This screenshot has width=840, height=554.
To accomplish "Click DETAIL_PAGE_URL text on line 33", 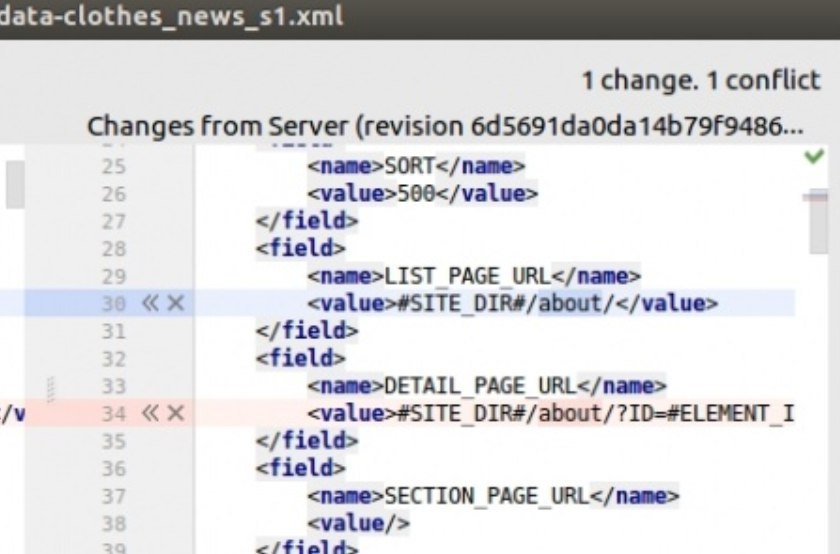I will [x=481, y=386].
